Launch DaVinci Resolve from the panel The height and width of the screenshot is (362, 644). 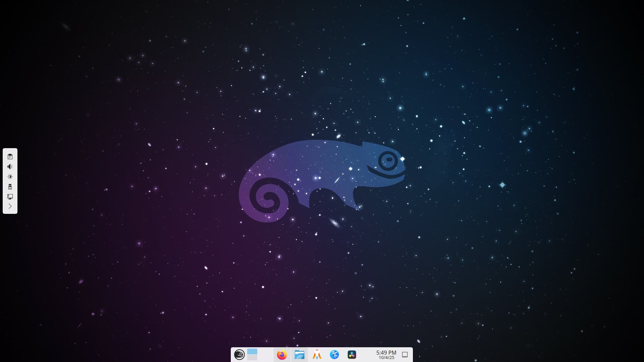tap(352, 355)
